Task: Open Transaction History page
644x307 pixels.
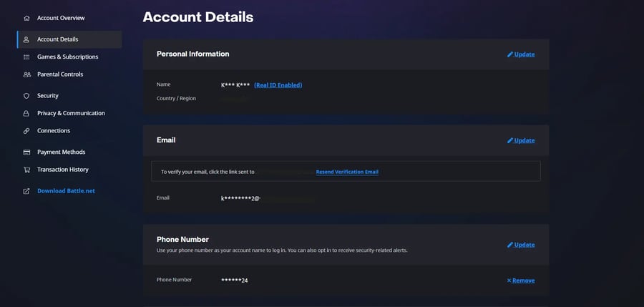Action: pos(63,170)
